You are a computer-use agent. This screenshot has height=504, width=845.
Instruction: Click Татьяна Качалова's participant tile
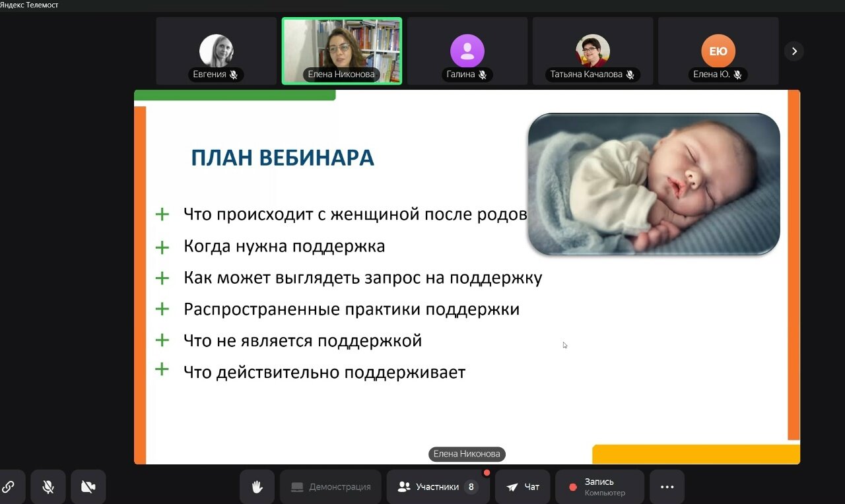(x=592, y=51)
